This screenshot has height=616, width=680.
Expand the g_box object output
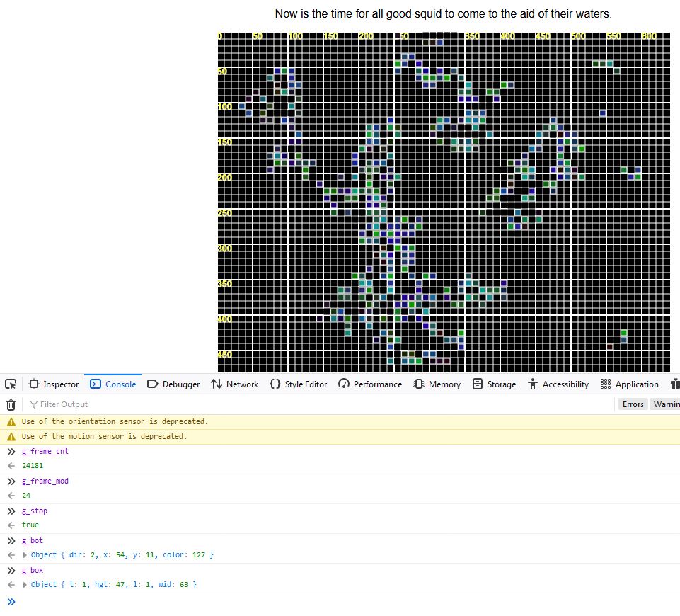(x=26, y=585)
